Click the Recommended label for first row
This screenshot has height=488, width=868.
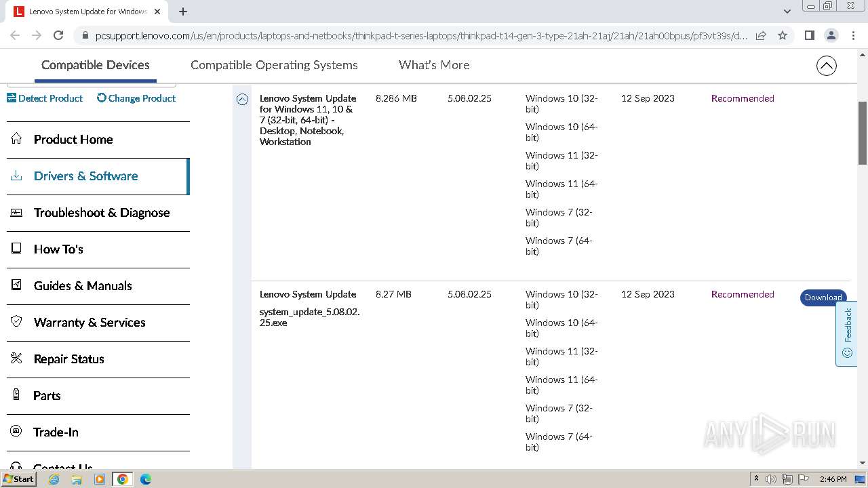(x=743, y=98)
